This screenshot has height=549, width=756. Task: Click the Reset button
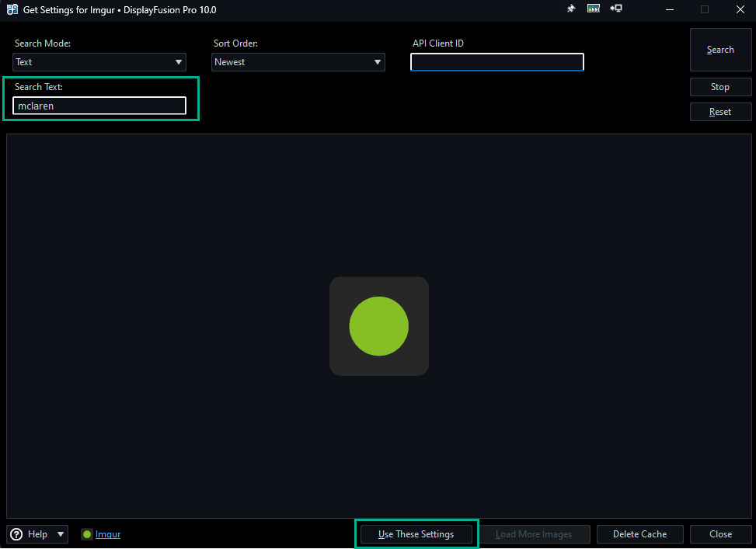[720, 112]
